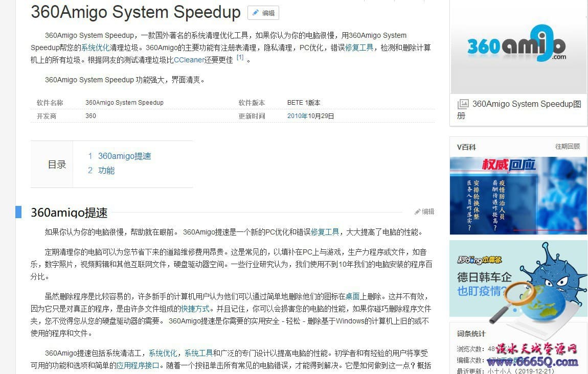This screenshot has height=374, width=588.
Task: Click the 目录 heading label
Action: pyautogui.click(x=57, y=165)
